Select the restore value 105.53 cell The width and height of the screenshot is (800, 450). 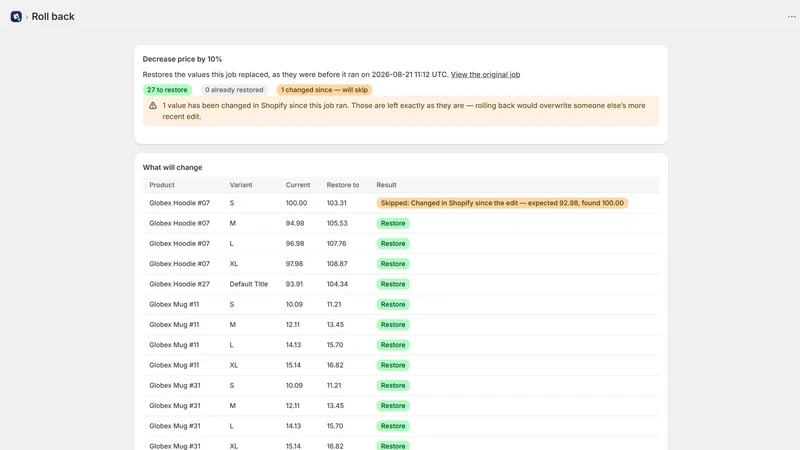click(x=337, y=223)
